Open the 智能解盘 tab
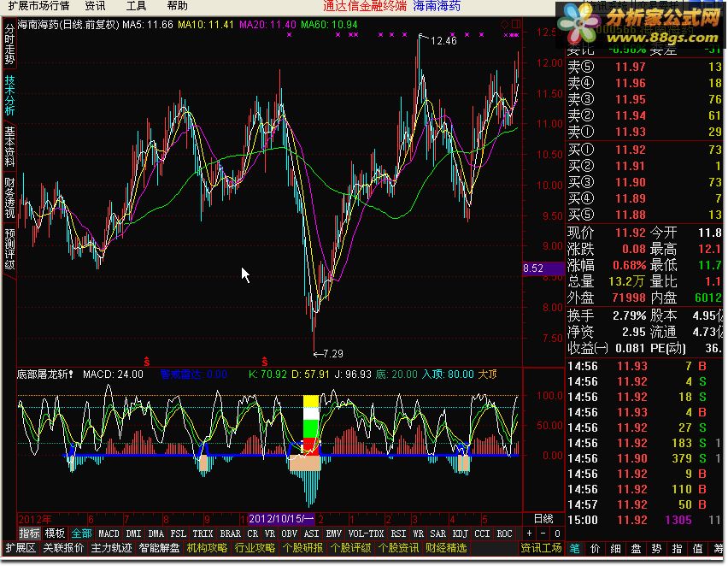Viewport: 728px width, 566px height. (159, 548)
